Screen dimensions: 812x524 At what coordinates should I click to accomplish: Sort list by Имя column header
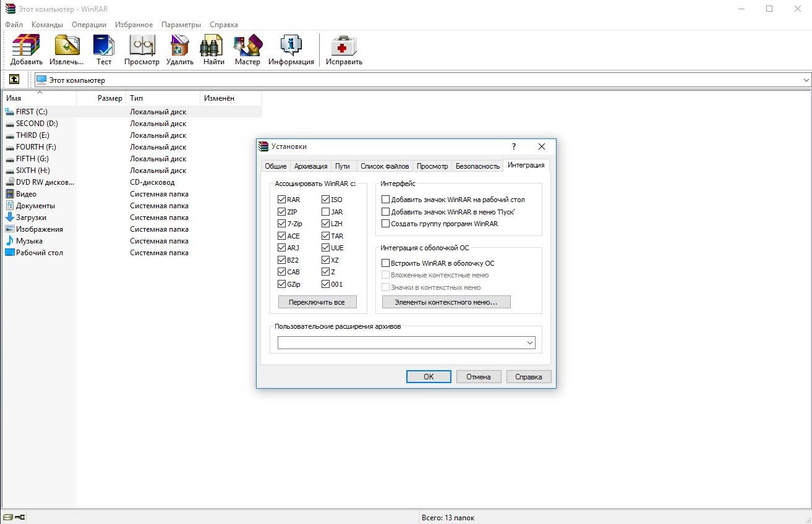39,98
